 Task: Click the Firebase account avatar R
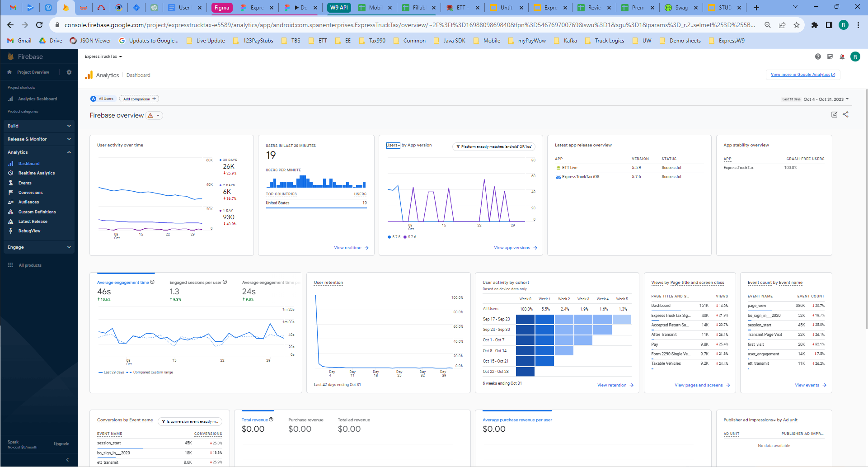(855, 57)
